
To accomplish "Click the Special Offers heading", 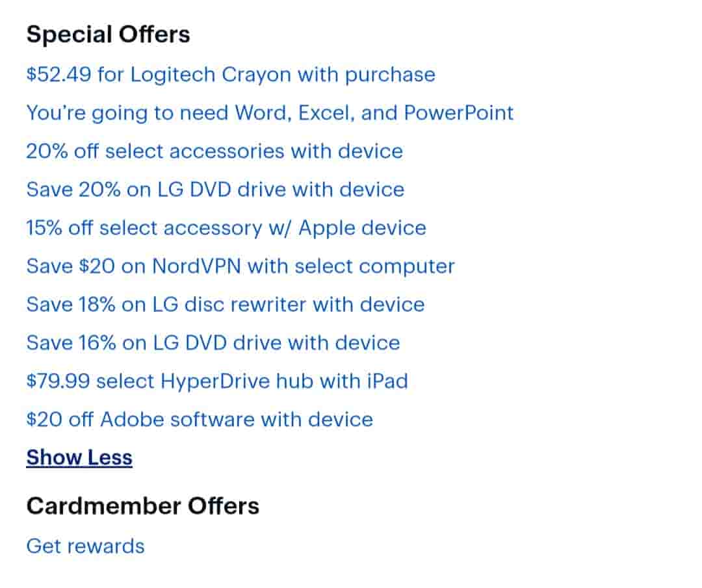I will 108,34.
